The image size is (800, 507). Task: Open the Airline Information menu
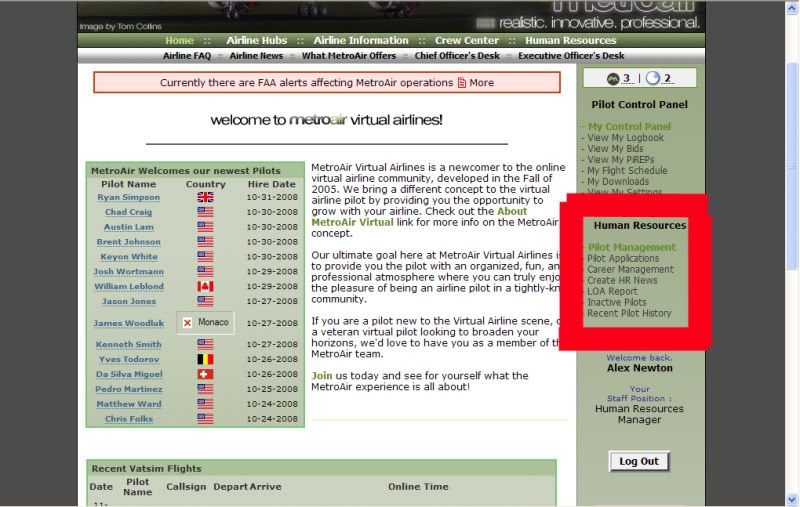tap(361, 40)
